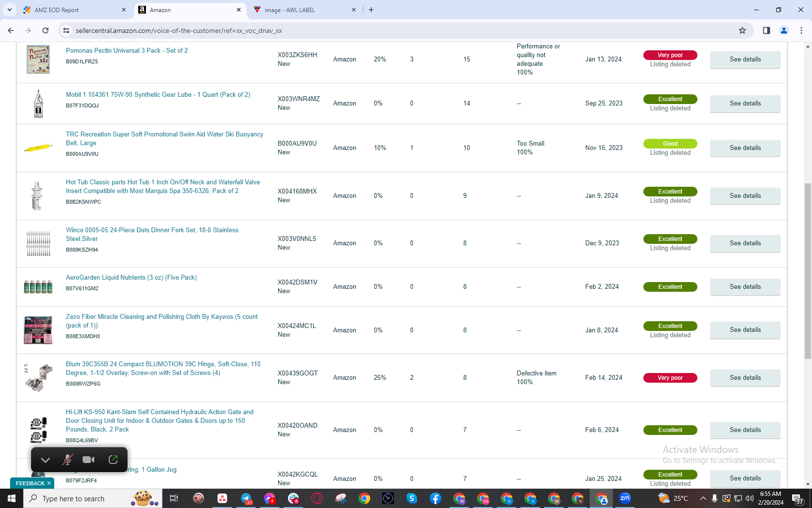Close the image - AWL LABEL tab
Image resolution: width=812 pixels, height=508 pixels.
point(354,10)
